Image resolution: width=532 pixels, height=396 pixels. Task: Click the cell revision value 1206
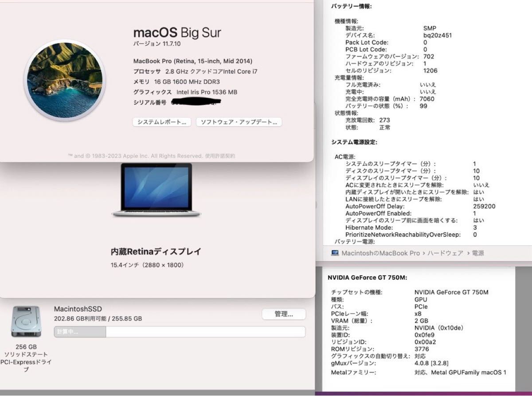[x=430, y=71]
